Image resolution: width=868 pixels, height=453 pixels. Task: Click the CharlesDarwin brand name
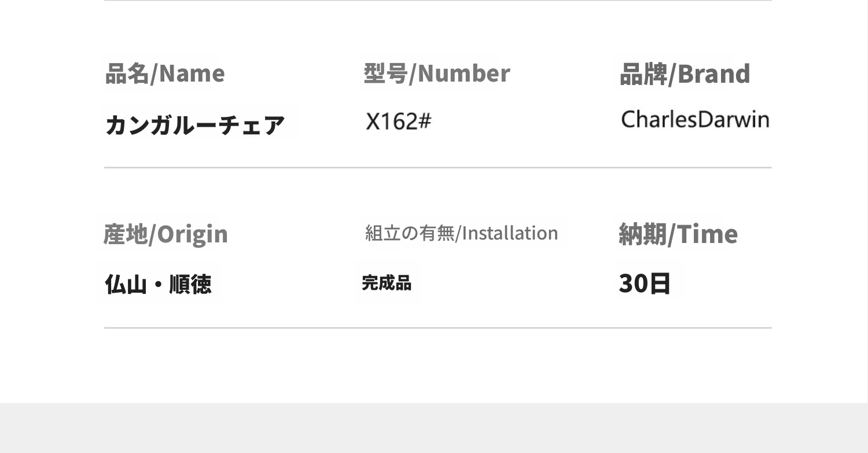[x=695, y=120]
